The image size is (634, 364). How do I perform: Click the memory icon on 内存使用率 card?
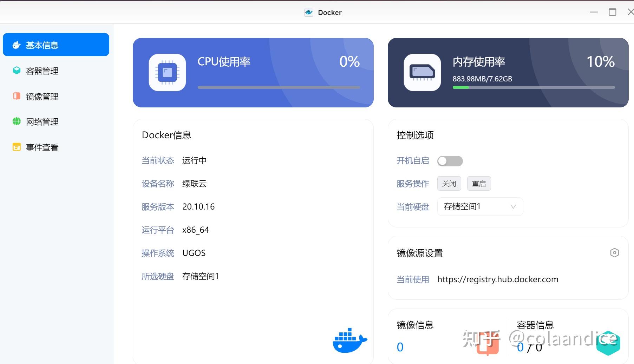tap(422, 72)
